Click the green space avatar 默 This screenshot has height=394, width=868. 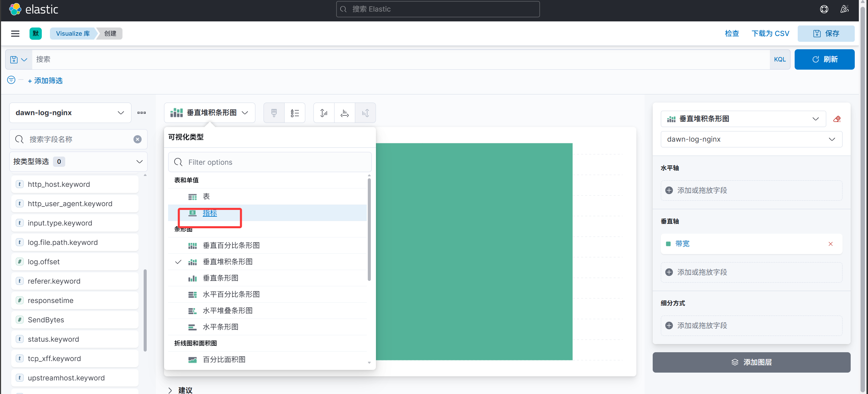[36, 33]
